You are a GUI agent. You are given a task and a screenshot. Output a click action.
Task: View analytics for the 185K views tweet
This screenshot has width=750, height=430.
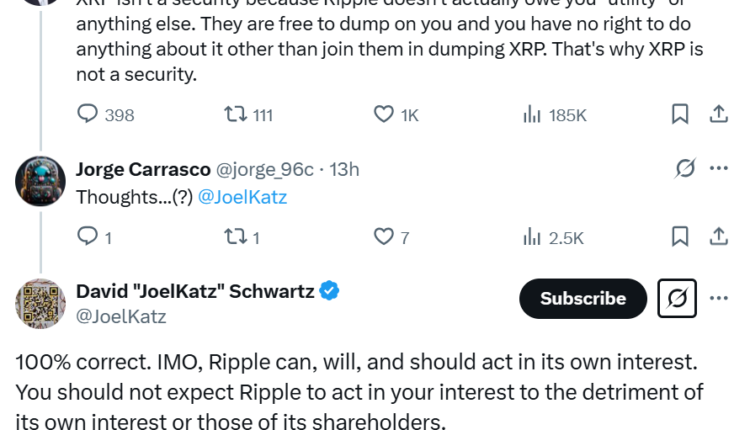coord(532,115)
